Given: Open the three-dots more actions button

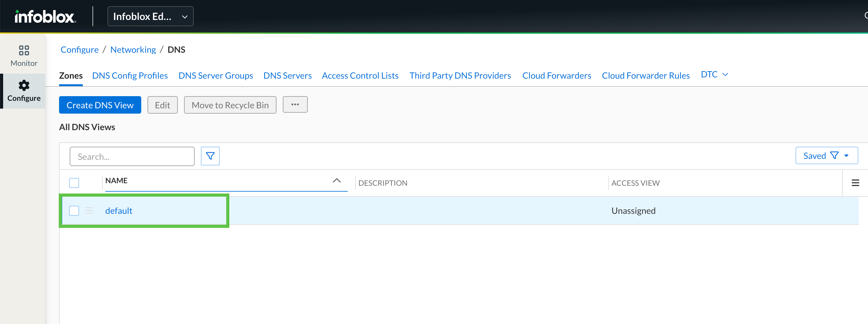Looking at the screenshot, I should pyautogui.click(x=295, y=105).
